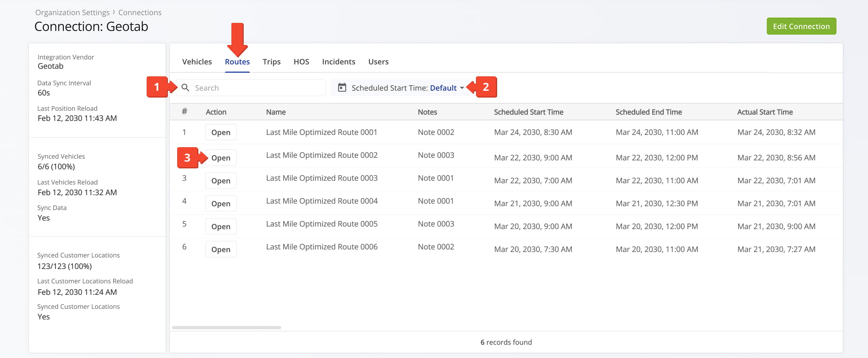
Task: Open Last Mile Optimized Route 0001
Action: (221, 132)
